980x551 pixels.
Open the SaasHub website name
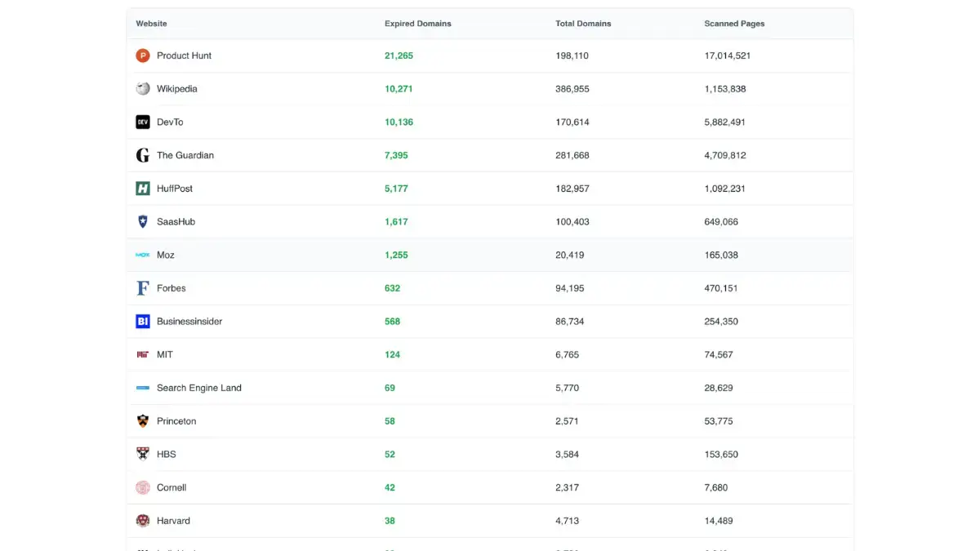[176, 222]
